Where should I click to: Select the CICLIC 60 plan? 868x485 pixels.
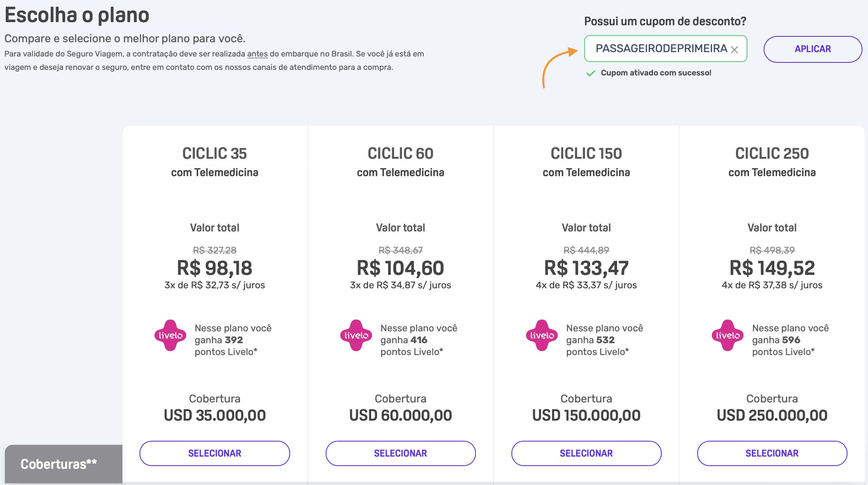(400, 453)
